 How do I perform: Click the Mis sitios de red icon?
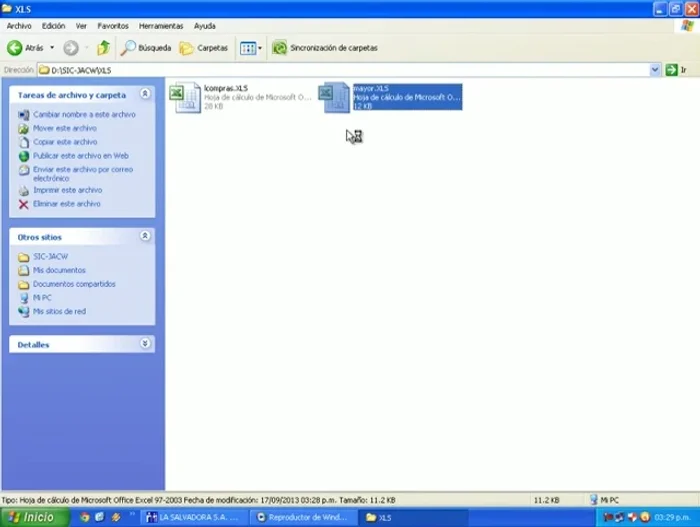click(24, 312)
